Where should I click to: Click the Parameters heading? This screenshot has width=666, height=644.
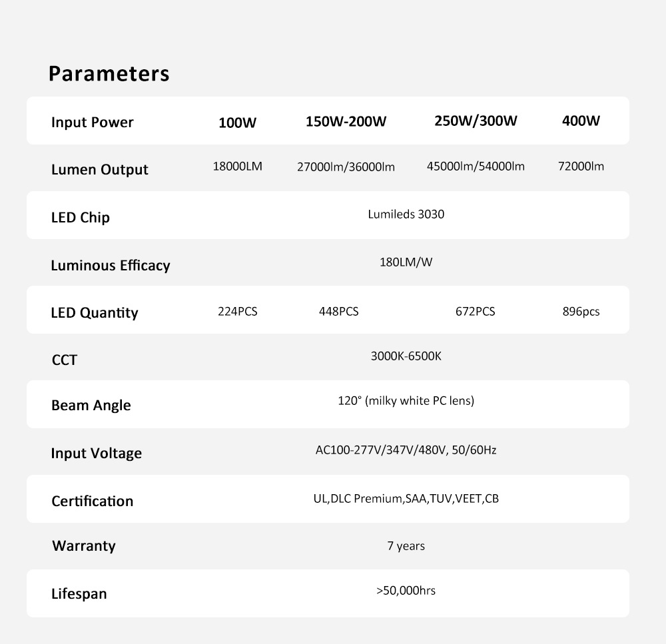(x=109, y=74)
